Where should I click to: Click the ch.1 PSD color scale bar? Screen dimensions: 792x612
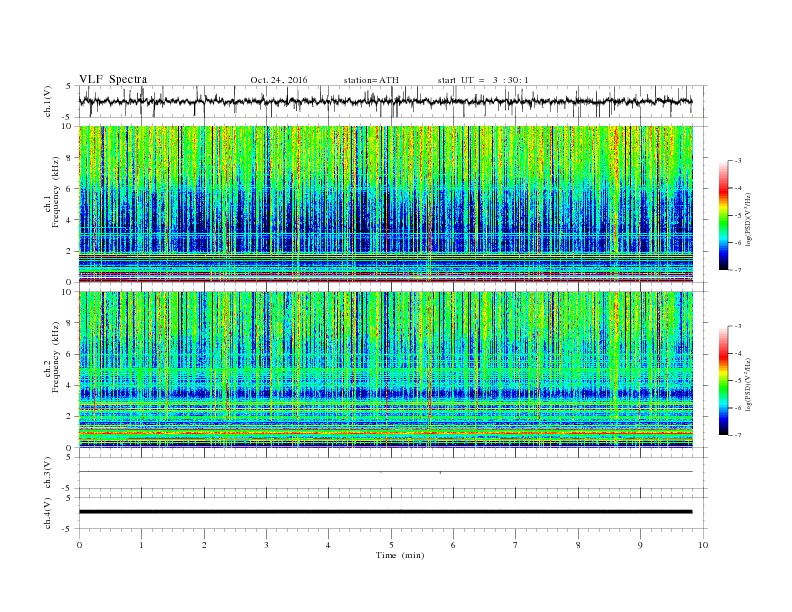click(724, 215)
